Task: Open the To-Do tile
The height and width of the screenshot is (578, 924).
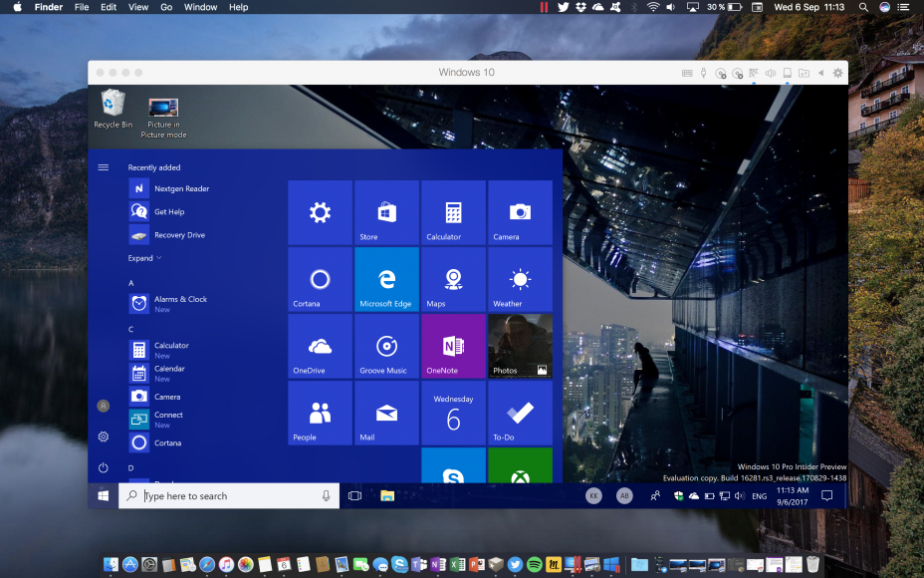Action: coord(520,413)
